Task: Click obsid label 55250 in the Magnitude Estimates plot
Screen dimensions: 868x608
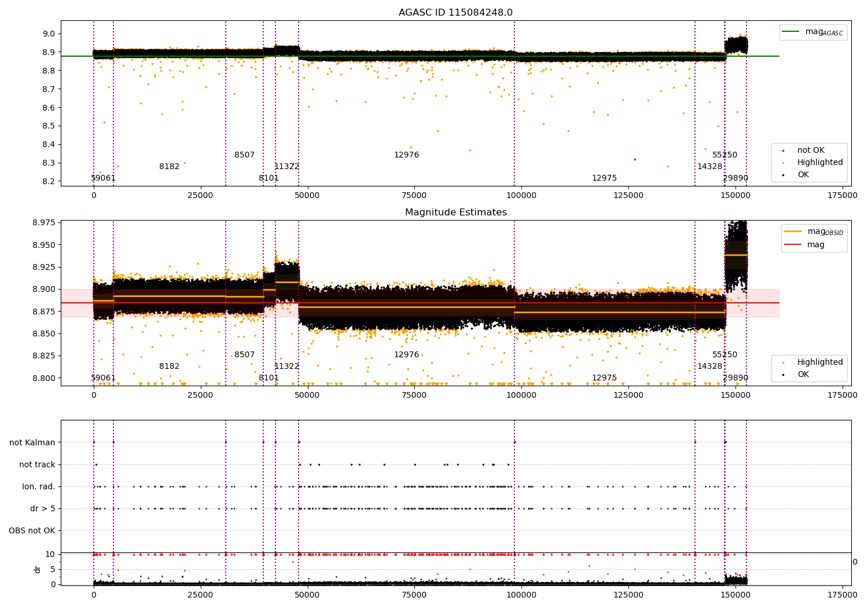Action: pyautogui.click(x=724, y=355)
